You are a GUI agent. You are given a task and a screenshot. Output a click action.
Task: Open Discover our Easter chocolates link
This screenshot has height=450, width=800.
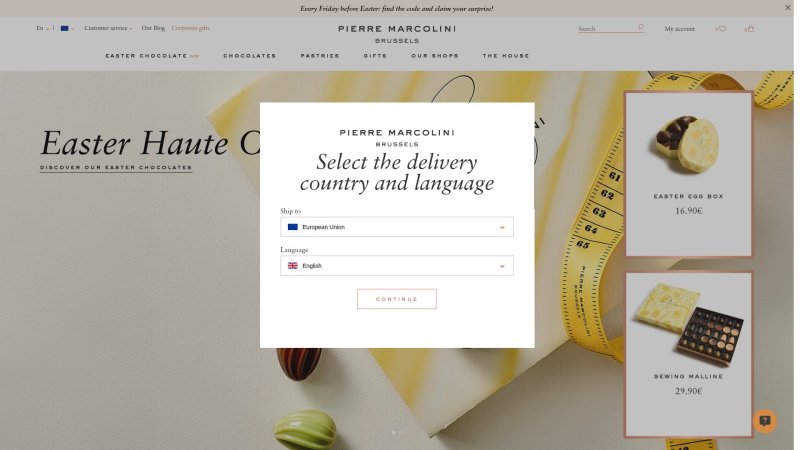point(116,167)
